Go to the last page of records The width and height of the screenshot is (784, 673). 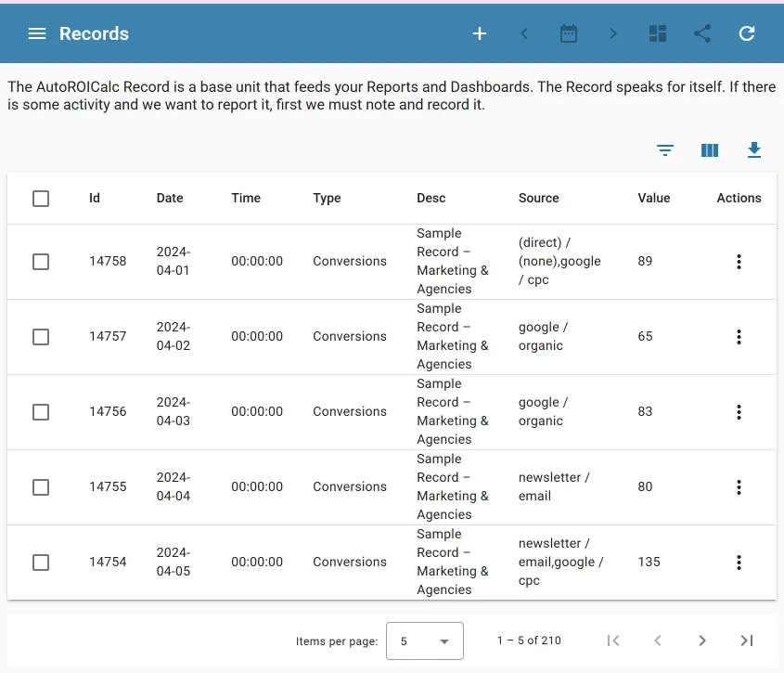coord(747,641)
